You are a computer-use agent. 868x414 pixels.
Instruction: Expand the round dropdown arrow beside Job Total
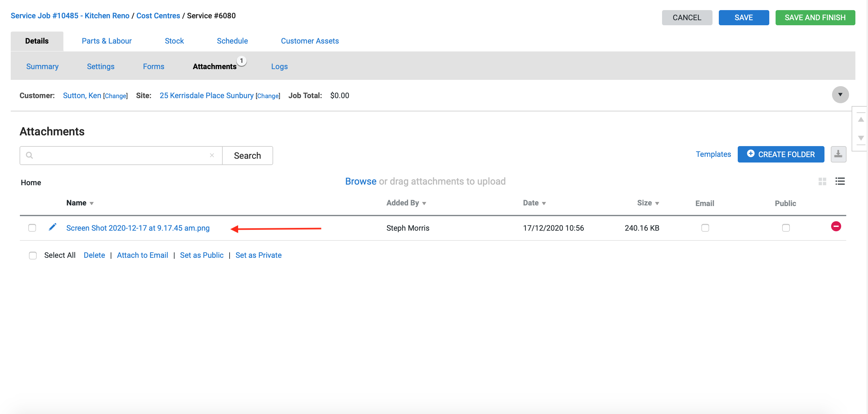coord(840,95)
